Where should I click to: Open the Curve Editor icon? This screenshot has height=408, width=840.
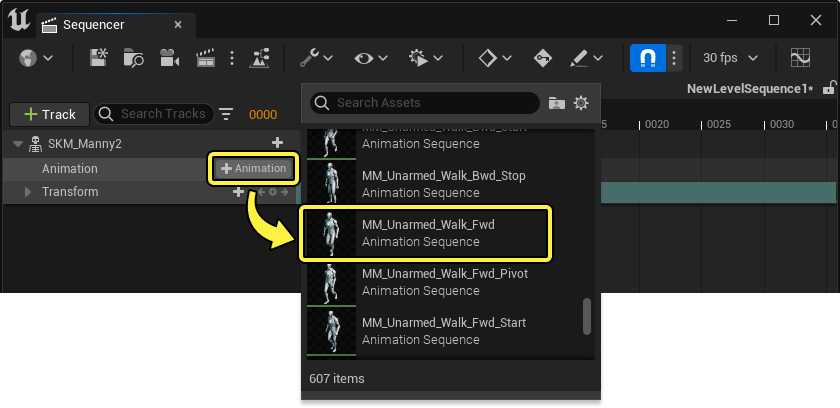[x=800, y=58]
